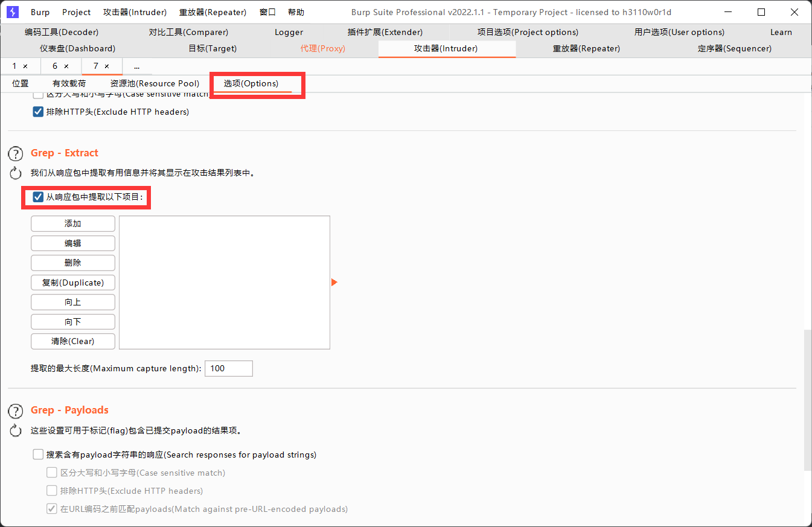Open the User options tab
This screenshot has height=527, width=812.
[679, 33]
